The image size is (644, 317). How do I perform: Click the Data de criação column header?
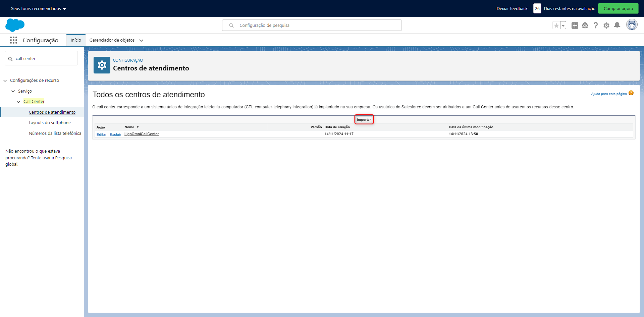click(337, 127)
